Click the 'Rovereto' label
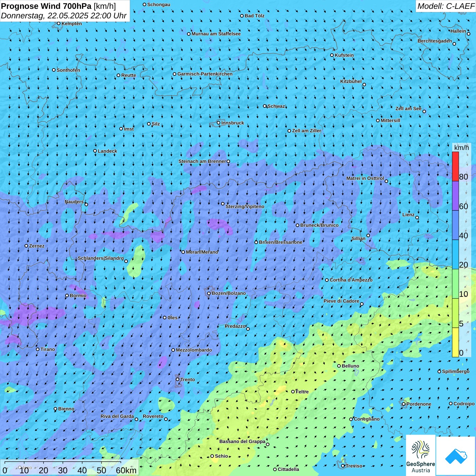The width and height of the screenshot is (476, 476). pos(153,416)
